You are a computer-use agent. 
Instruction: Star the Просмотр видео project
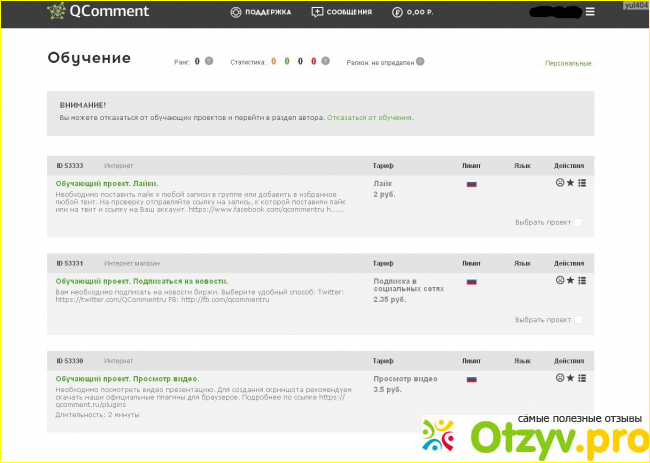[x=570, y=379]
